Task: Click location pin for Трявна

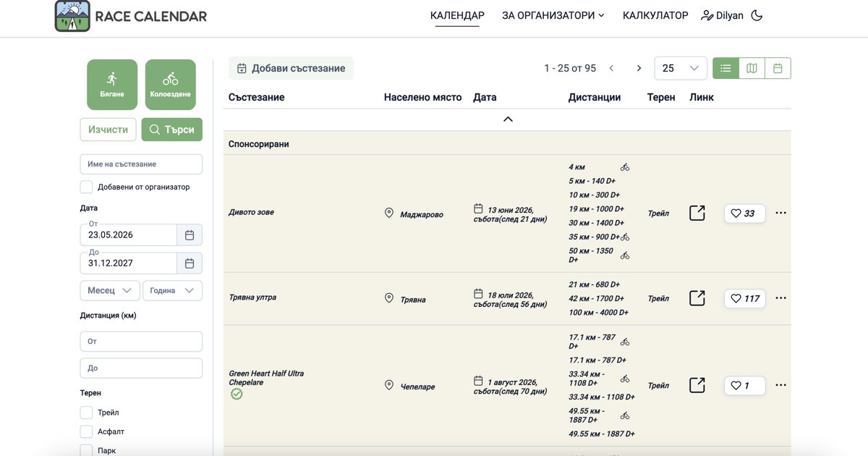Action: (x=389, y=298)
